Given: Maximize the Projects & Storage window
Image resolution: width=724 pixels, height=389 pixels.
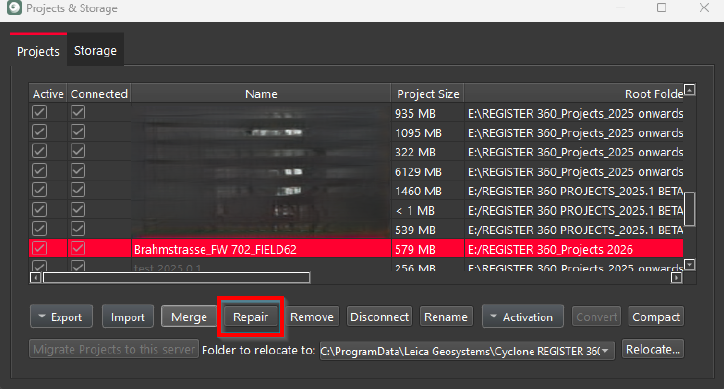Looking at the screenshot, I should (661, 8).
